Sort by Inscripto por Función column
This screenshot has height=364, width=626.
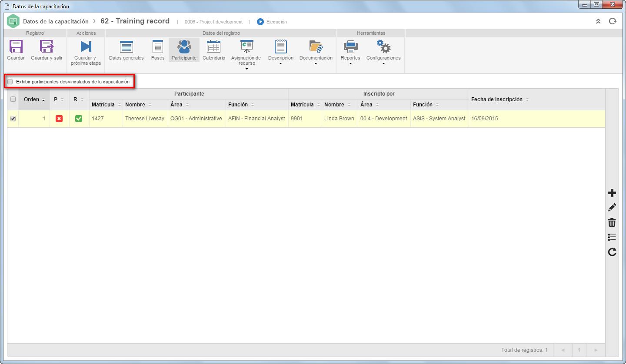click(440, 105)
